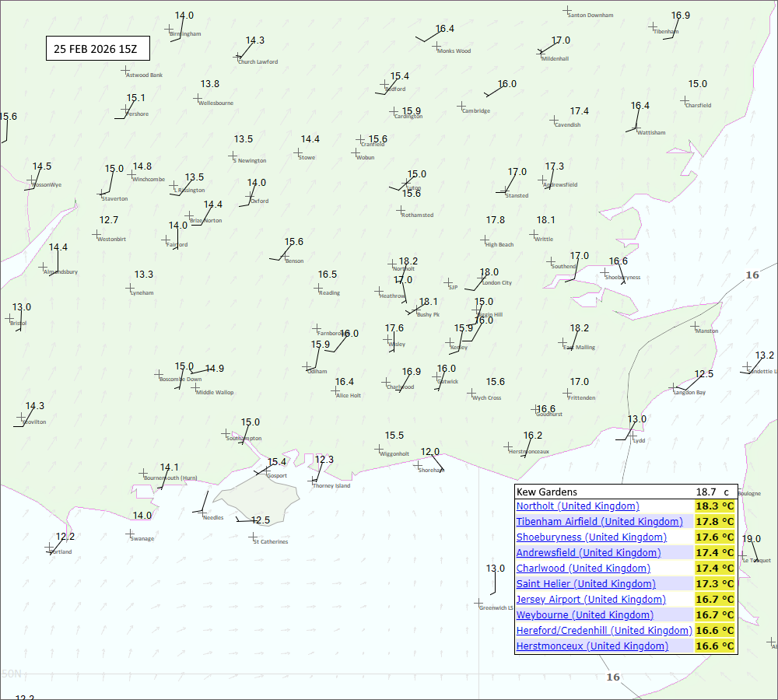This screenshot has width=778, height=700.
Task: Select the Reading station cross marker
Action: pyautogui.click(x=318, y=288)
